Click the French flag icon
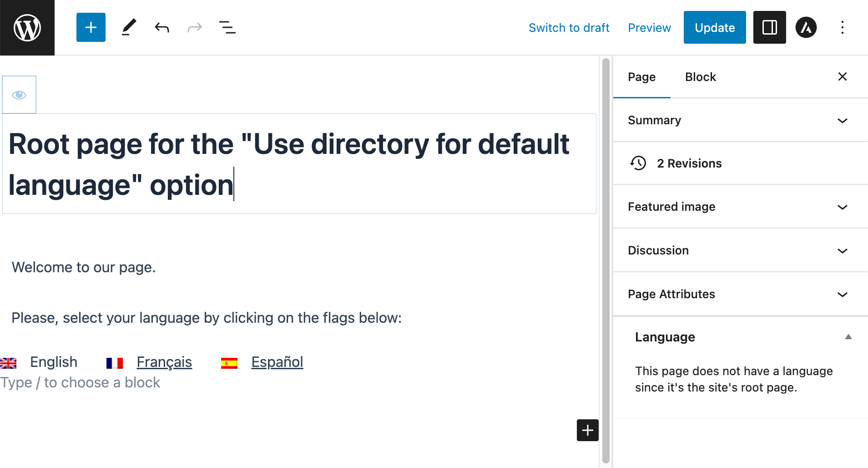The width and height of the screenshot is (868, 468). click(115, 363)
